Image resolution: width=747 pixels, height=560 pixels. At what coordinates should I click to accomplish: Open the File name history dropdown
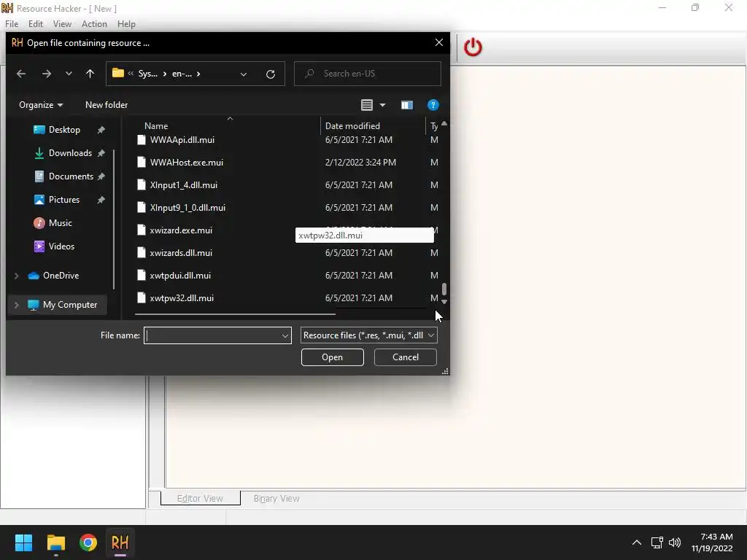tap(285, 335)
